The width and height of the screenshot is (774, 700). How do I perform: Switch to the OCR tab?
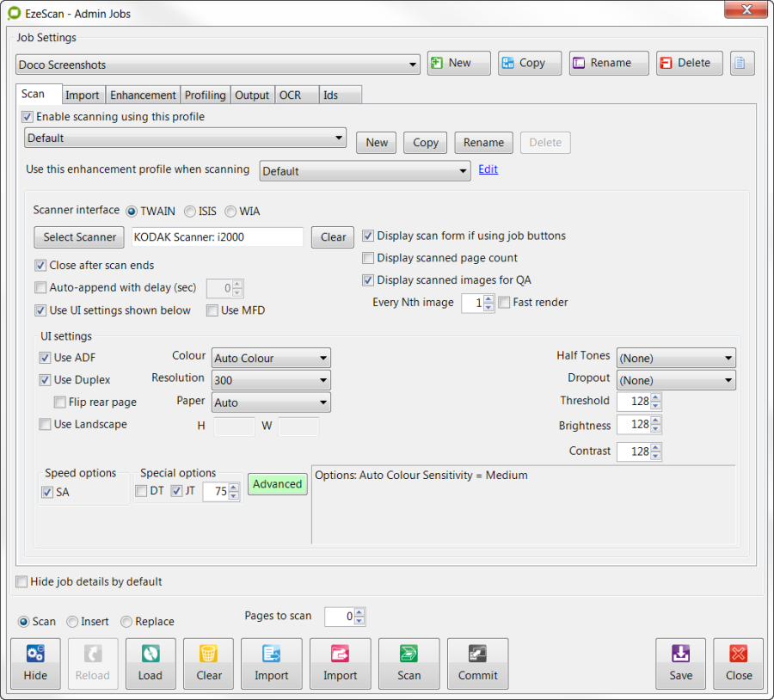click(290, 95)
